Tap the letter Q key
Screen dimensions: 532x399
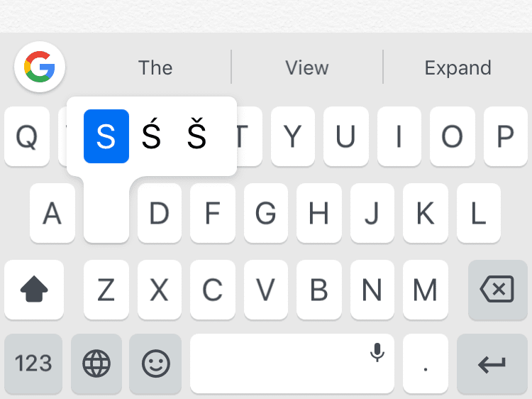click(x=27, y=136)
